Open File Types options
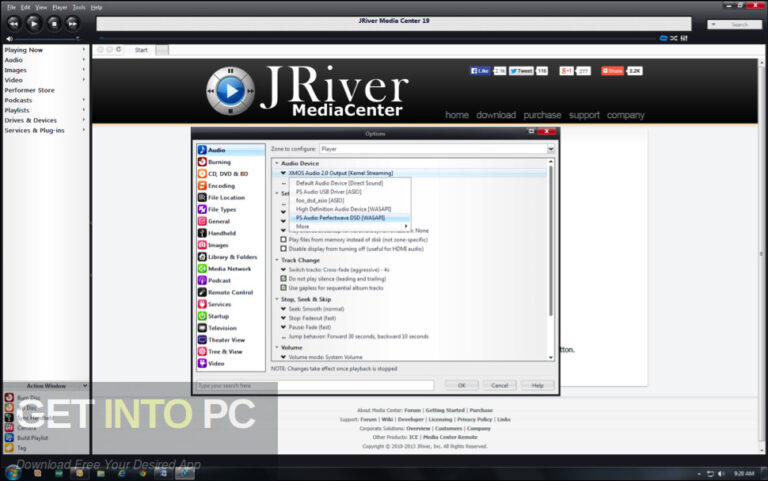The image size is (768, 481). pyautogui.click(x=221, y=210)
